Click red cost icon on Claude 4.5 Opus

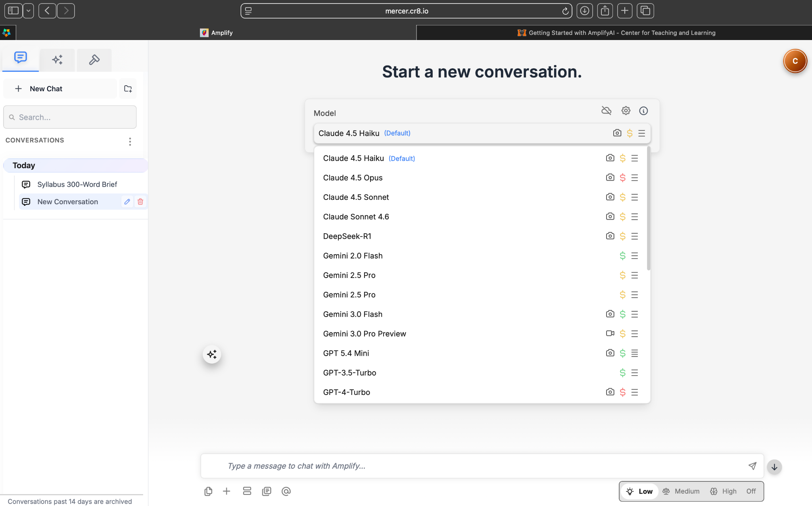click(x=623, y=178)
